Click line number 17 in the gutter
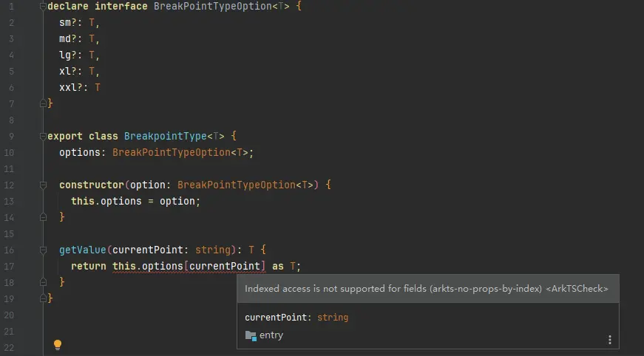 [8, 266]
